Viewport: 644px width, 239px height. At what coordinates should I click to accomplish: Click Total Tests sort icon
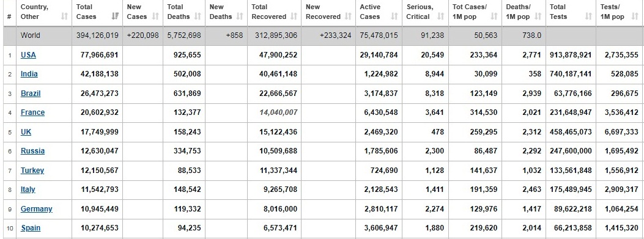click(588, 17)
